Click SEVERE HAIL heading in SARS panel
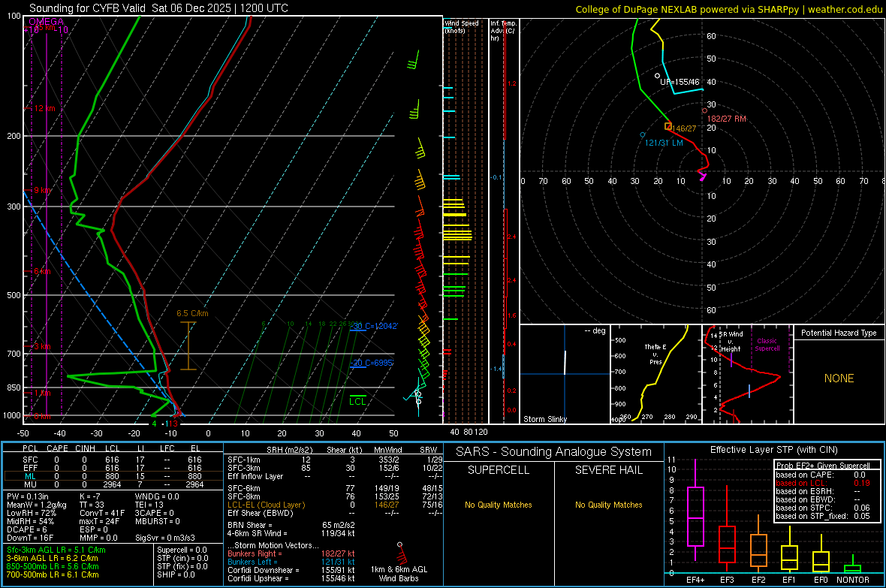The width and height of the screenshot is (886, 588). [608, 470]
